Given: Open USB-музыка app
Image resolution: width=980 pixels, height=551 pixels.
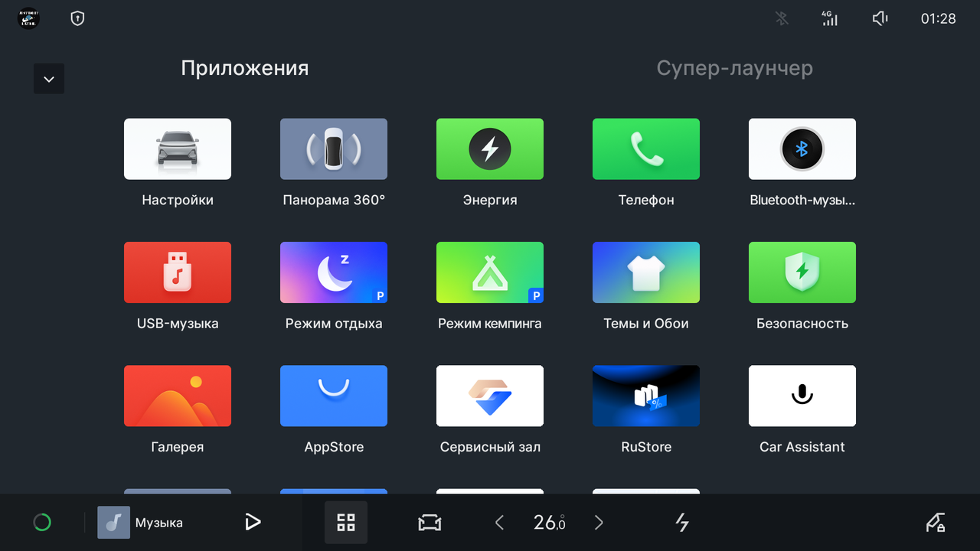Looking at the screenshot, I should click(x=178, y=272).
